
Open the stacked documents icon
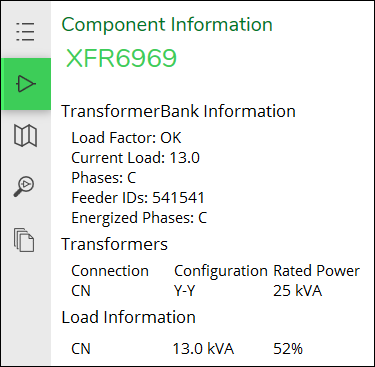coord(24,240)
